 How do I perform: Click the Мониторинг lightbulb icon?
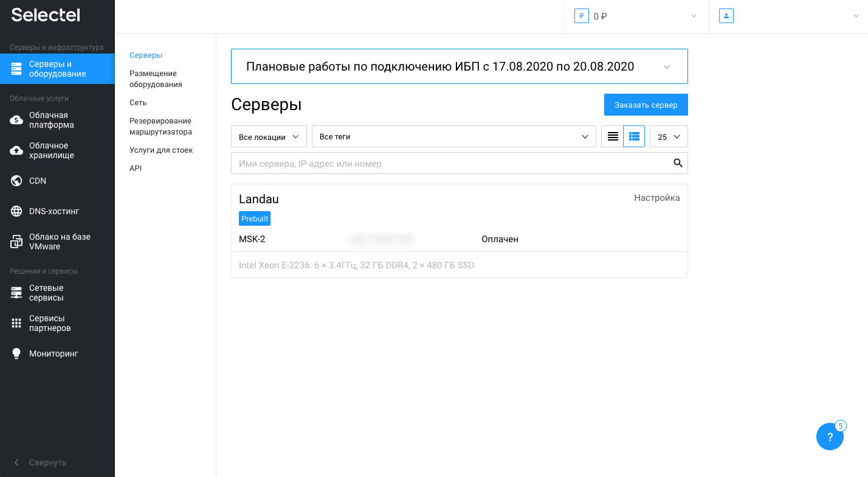[16, 353]
